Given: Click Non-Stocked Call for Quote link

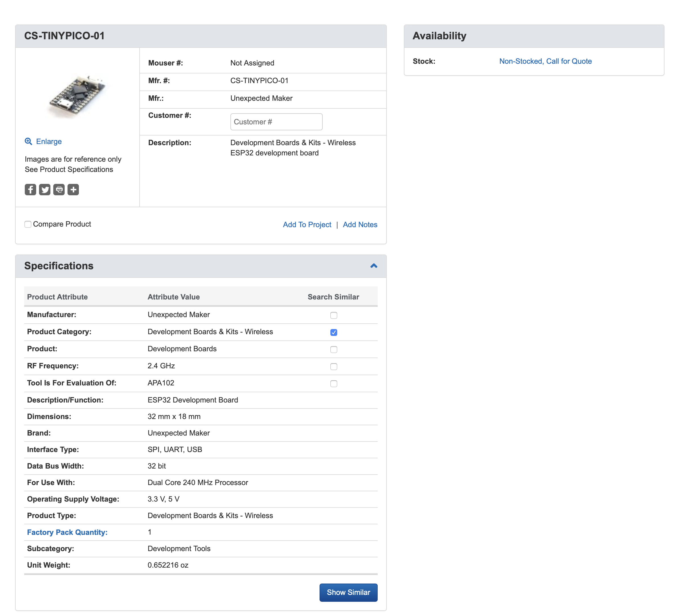Looking at the screenshot, I should click(x=546, y=60).
